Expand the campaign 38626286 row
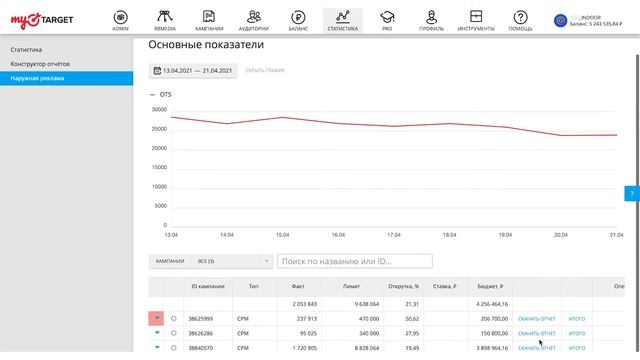 [x=157, y=333]
